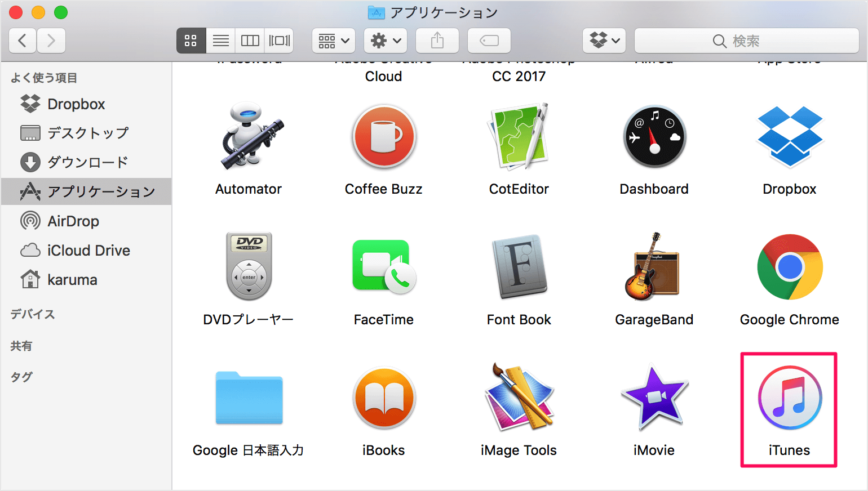Select the iMovie app icon

[x=654, y=398]
